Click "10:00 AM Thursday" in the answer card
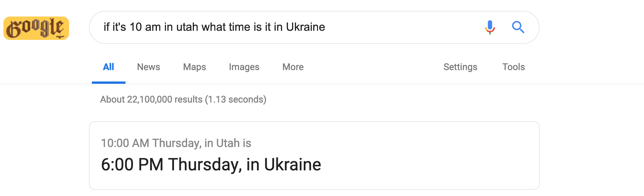Screen dimensions: 644x196 (x=151, y=143)
